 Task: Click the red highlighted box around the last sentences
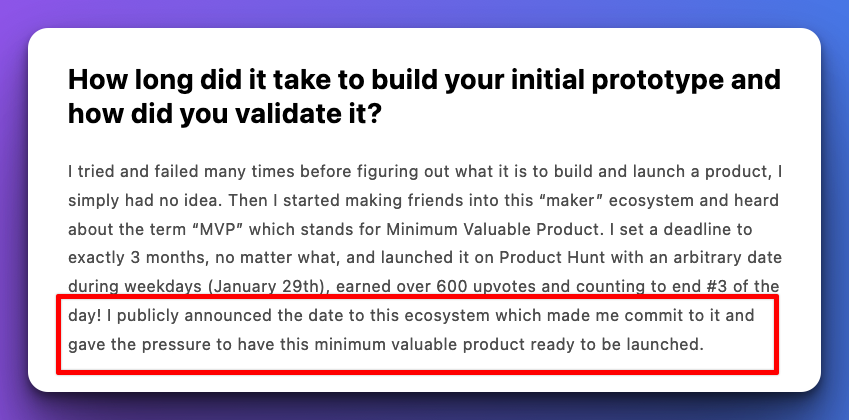(x=417, y=334)
